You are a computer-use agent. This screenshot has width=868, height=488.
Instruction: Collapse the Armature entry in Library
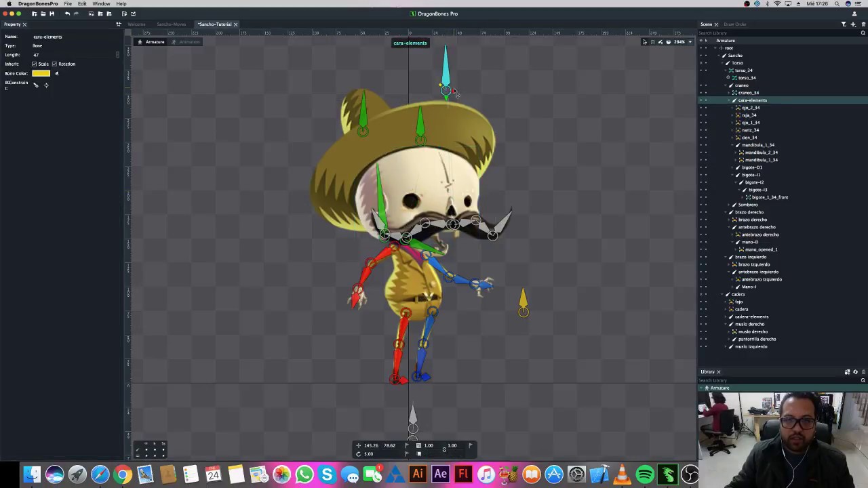tap(702, 388)
